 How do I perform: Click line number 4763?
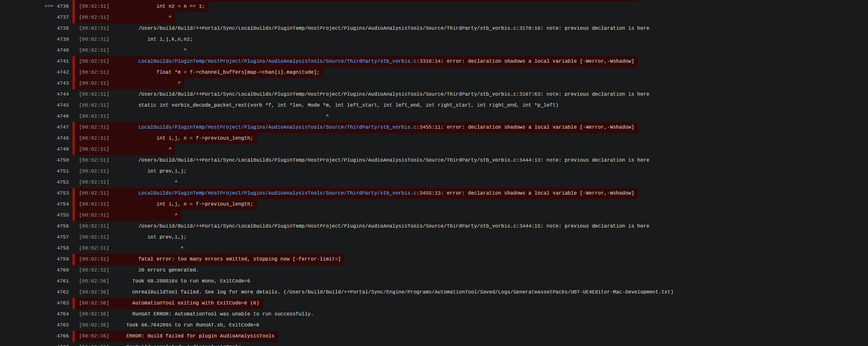click(63, 303)
